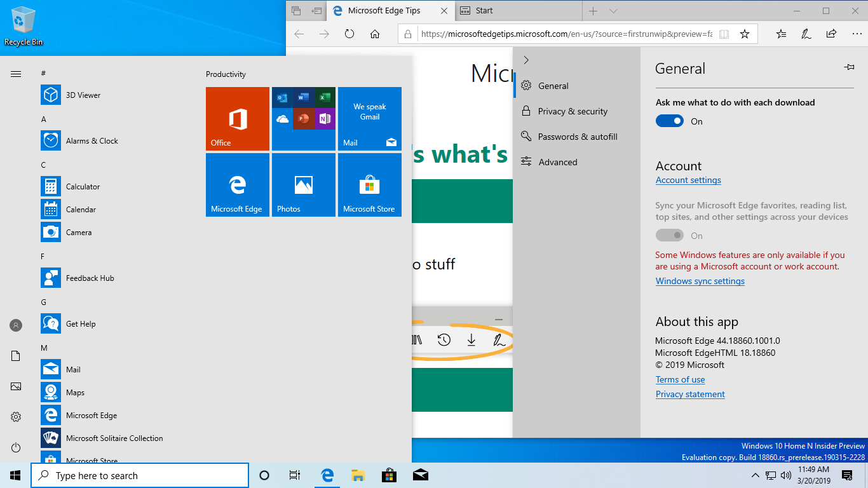Click the Edge address bar URL
This screenshot has height=488, width=868.
[567, 34]
